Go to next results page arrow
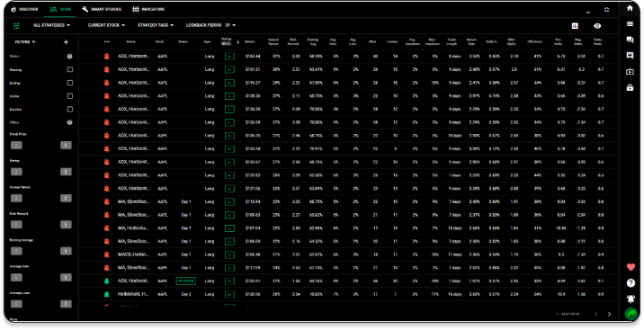The image size is (644, 330). pos(610,314)
